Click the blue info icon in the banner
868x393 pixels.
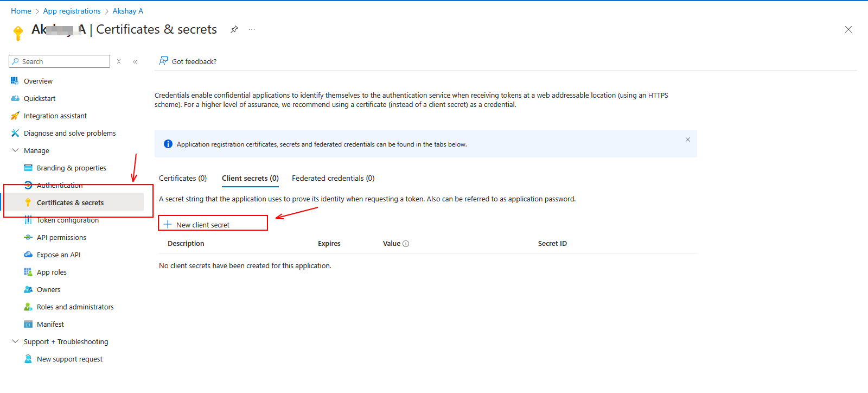coord(168,144)
